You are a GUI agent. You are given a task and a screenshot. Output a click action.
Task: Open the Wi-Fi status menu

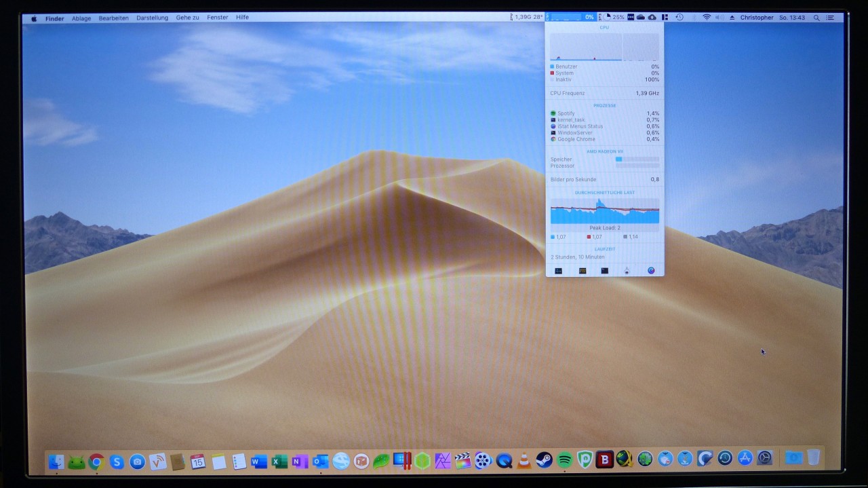pyautogui.click(x=707, y=17)
